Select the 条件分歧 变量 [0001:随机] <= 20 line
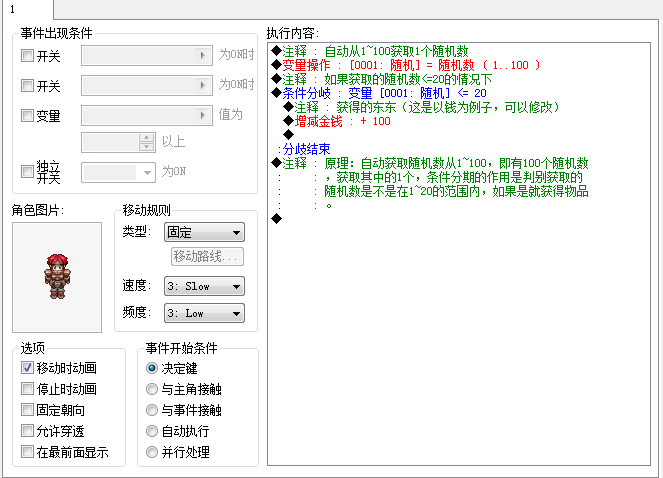Image resolution: width=663 pixels, height=478 pixels. [379, 93]
